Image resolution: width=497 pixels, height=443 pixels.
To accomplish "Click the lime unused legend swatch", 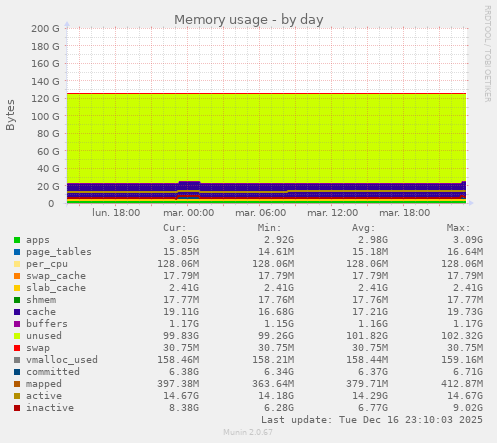I will (x=17, y=336).
